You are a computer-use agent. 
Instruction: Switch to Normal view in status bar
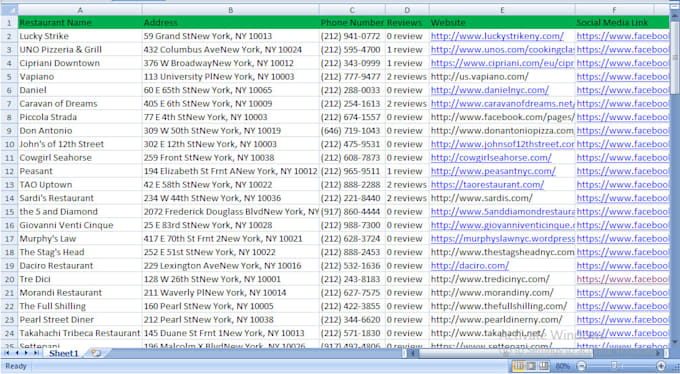click(x=519, y=366)
